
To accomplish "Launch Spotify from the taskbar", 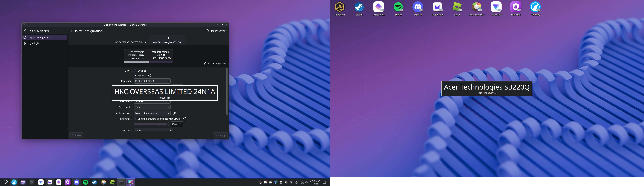I will [x=85, y=182].
